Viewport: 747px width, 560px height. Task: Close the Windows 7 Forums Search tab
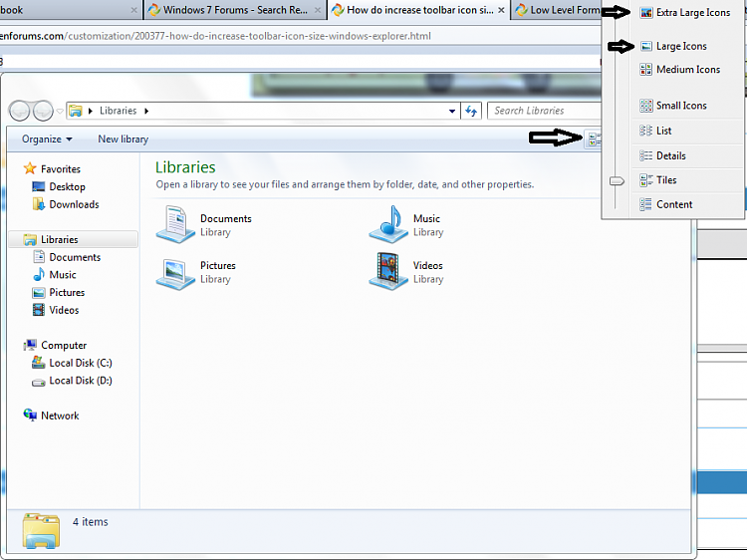[318, 10]
